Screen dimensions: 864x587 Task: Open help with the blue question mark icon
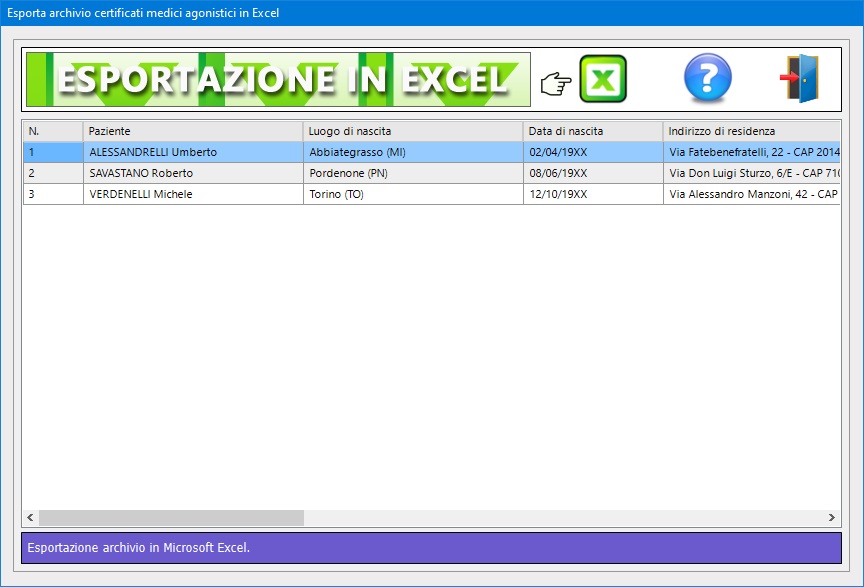click(x=707, y=79)
